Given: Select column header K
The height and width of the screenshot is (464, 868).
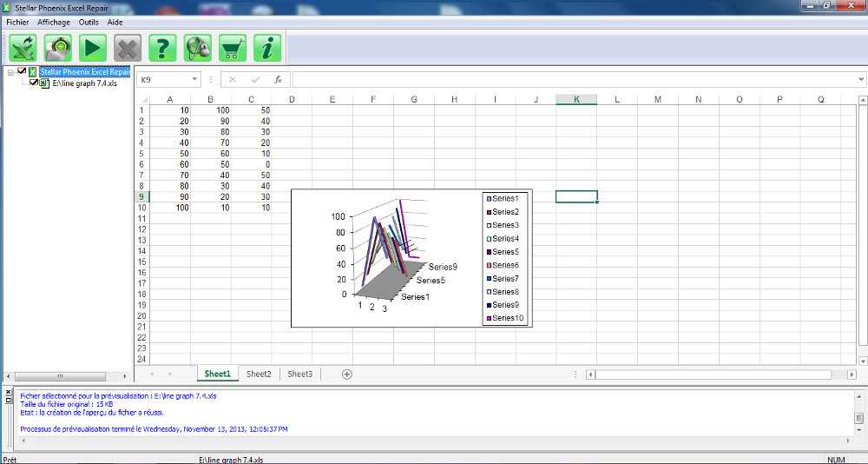Looking at the screenshot, I should (576, 99).
